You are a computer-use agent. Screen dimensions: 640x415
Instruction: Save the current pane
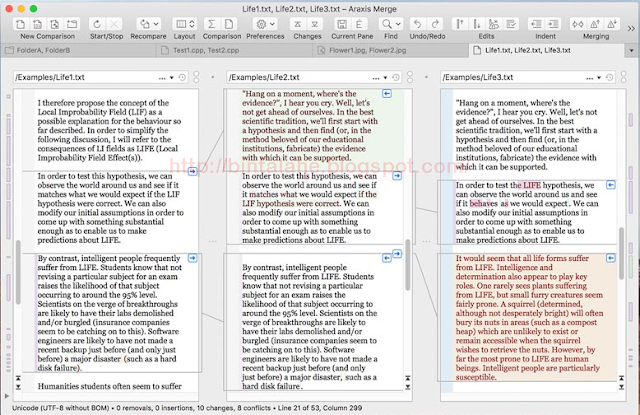(342, 24)
